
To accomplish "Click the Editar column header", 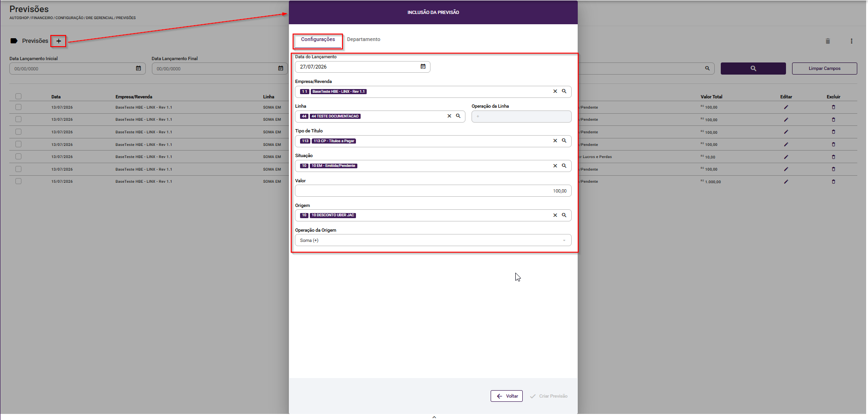I will (x=786, y=97).
